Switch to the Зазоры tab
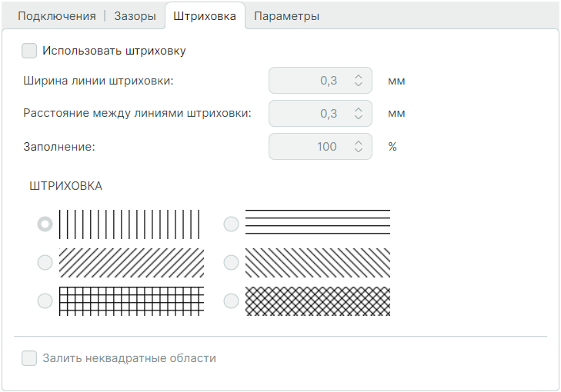The height and width of the screenshot is (392, 561). click(135, 16)
